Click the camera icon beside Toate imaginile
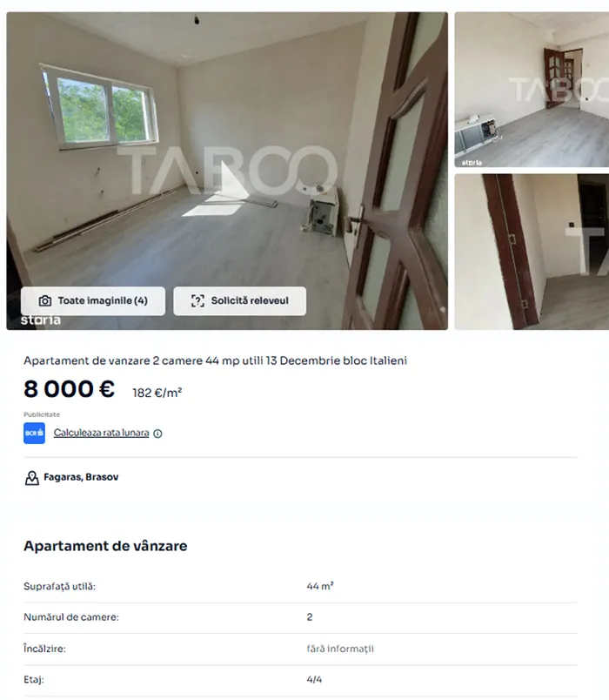 click(x=45, y=301)
